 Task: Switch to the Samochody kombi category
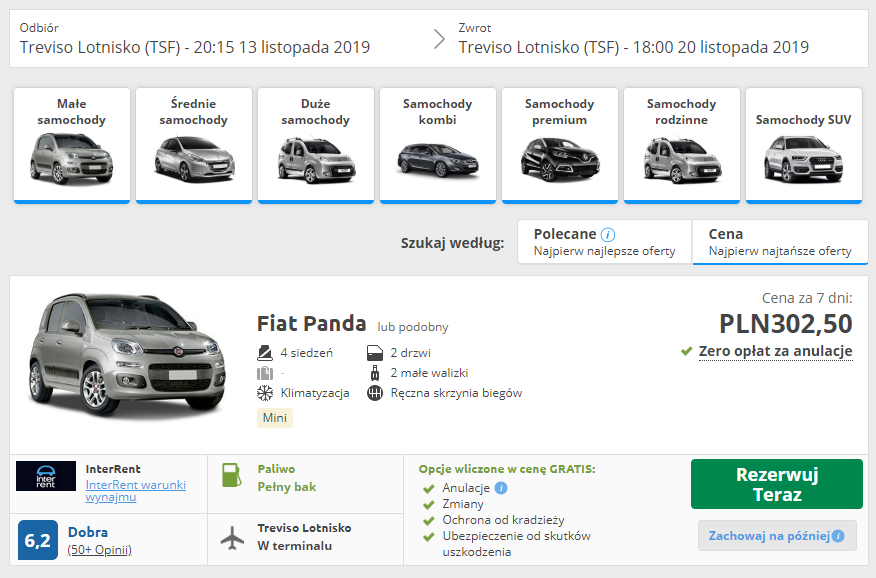point(438,145)
